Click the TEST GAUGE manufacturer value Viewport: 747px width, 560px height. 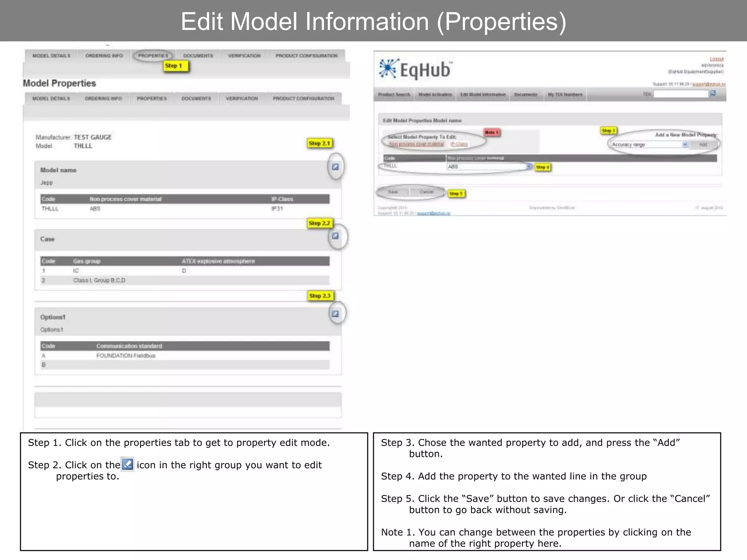click(x=93, y=137)
